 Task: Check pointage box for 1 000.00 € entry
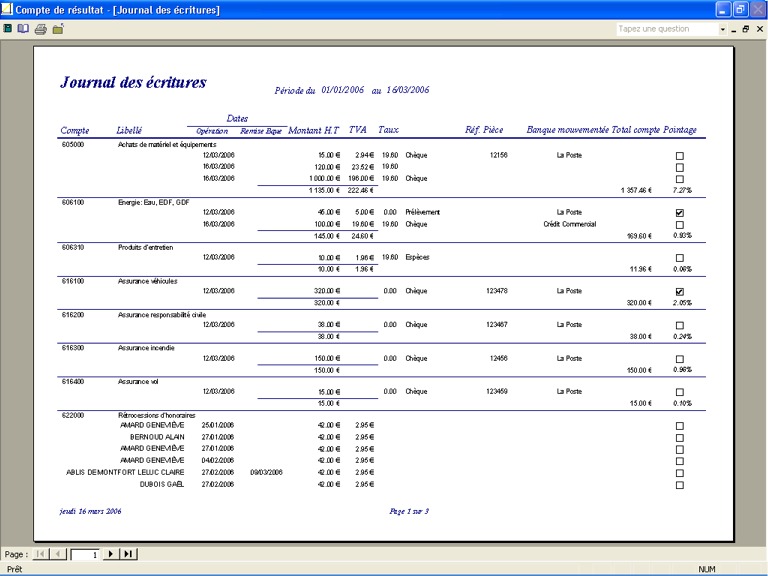click(x=680, y=179)
